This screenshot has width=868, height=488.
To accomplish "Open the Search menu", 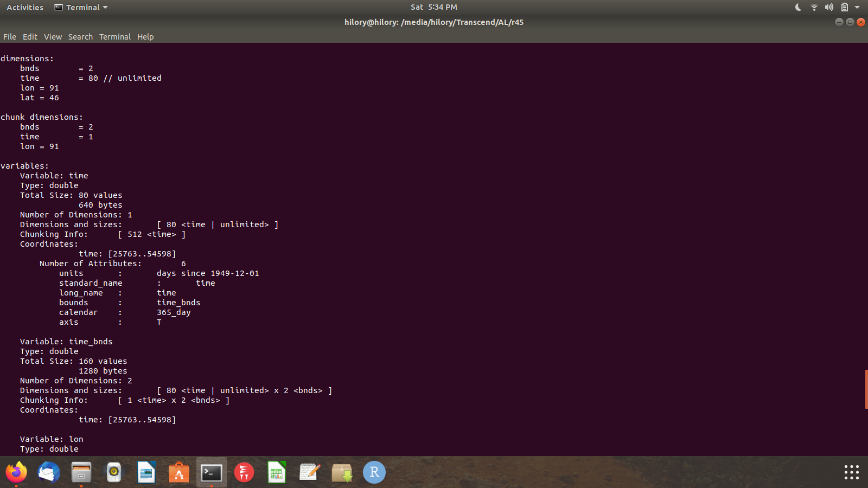I will [80, 37].
